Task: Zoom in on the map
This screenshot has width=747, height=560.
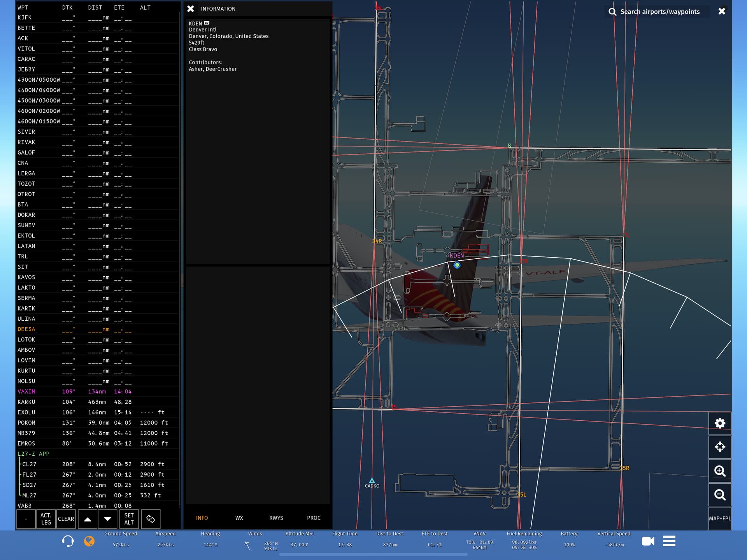Action: pyautogui.click(x=720, y=471)
